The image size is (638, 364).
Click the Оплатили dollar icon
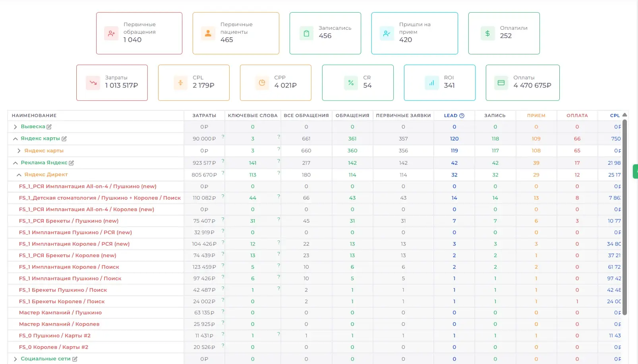click(x=487, y=33)
